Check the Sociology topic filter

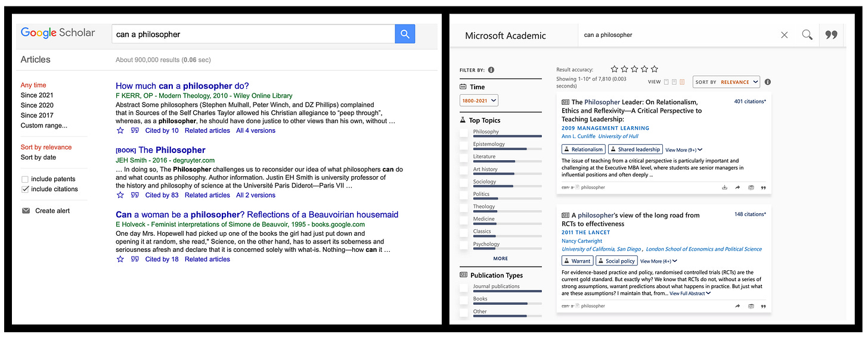(x=464, y=183)
